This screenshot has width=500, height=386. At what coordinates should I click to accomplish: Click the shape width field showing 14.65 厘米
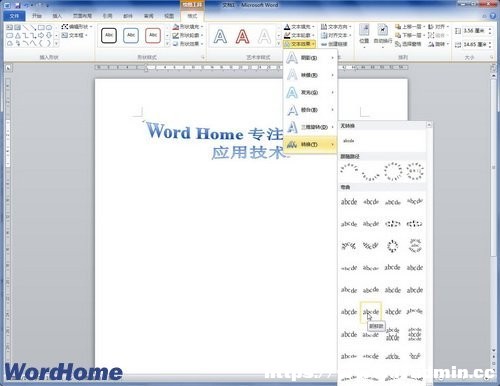tap(474, 44)
